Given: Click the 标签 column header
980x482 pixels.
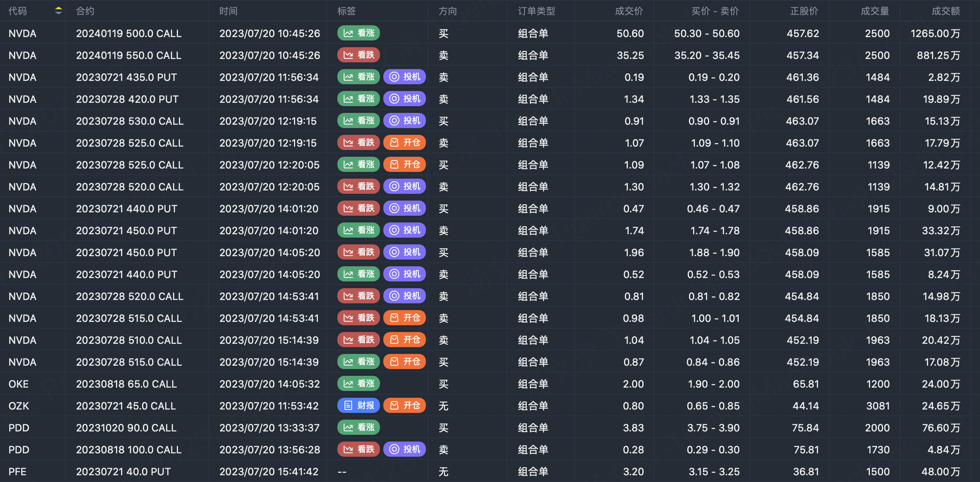Looking at the screenshot, I should tap(346, 11).
